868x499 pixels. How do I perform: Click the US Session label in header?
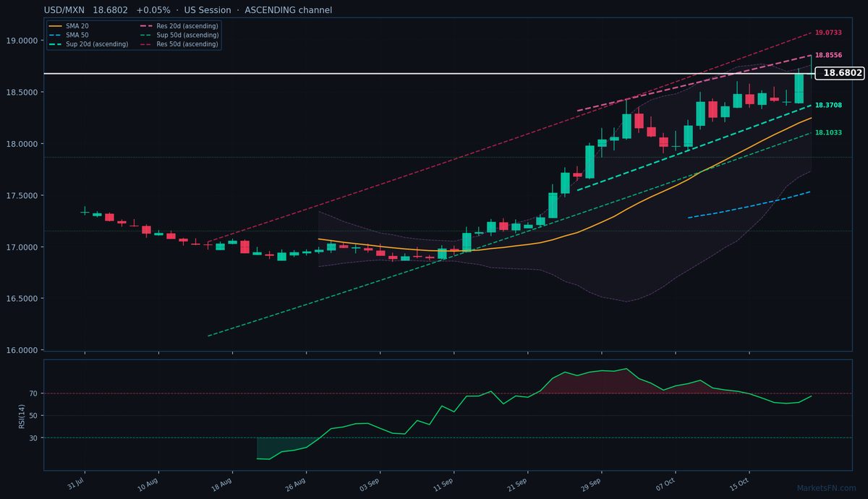click(x=206, y=10)
